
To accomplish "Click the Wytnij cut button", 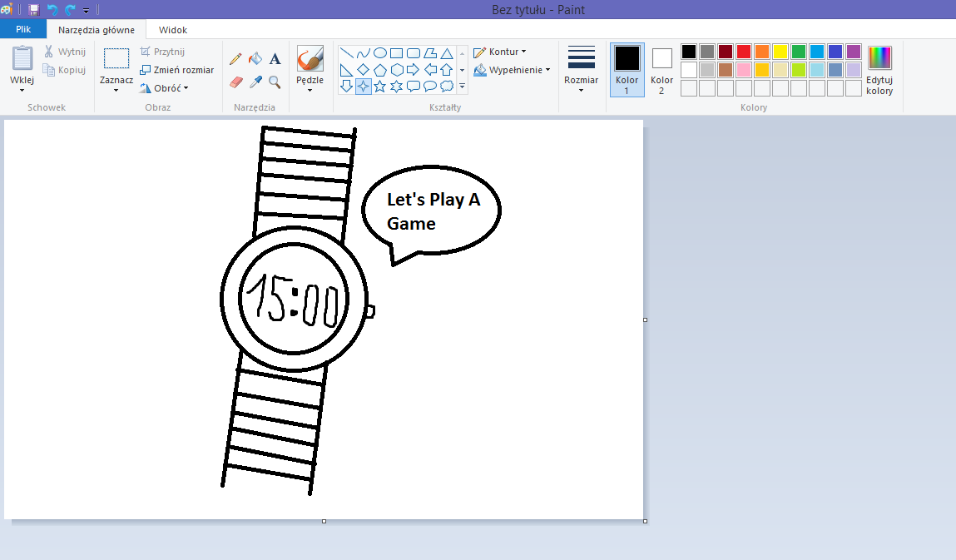I will coord(65,52).
